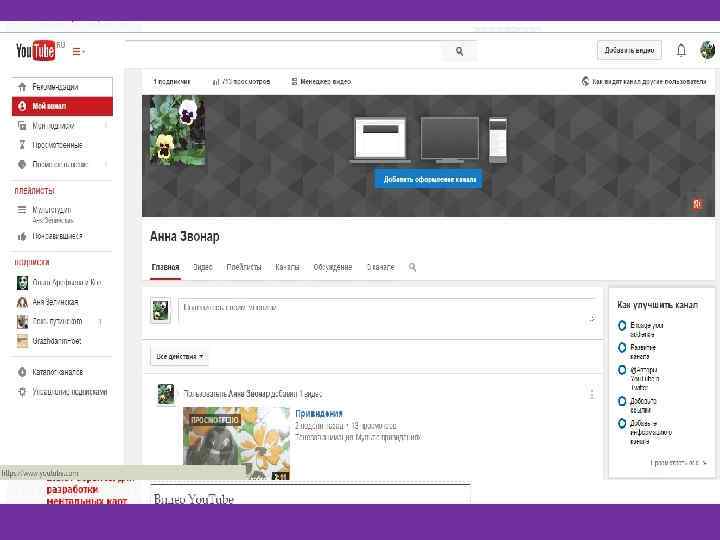Expand the arrow on the Мои подписки row
The image size is (720, 540).
tap(106, 125)
